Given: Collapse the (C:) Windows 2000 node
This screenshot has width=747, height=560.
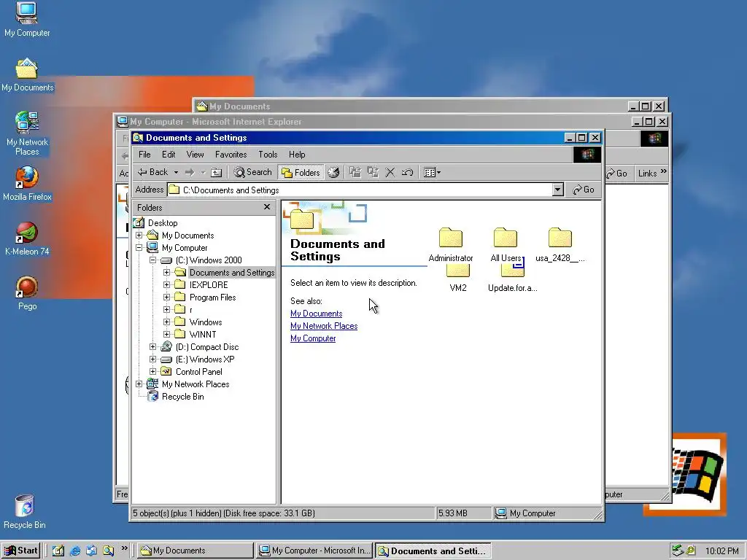Looking at the screenshot, I should (x=153, y=260).
